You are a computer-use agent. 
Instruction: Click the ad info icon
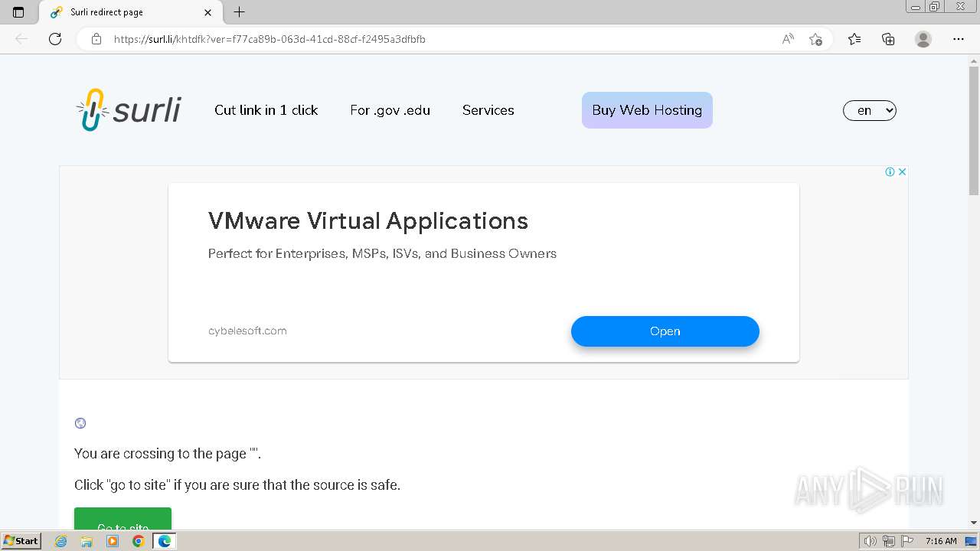point(890,171)
